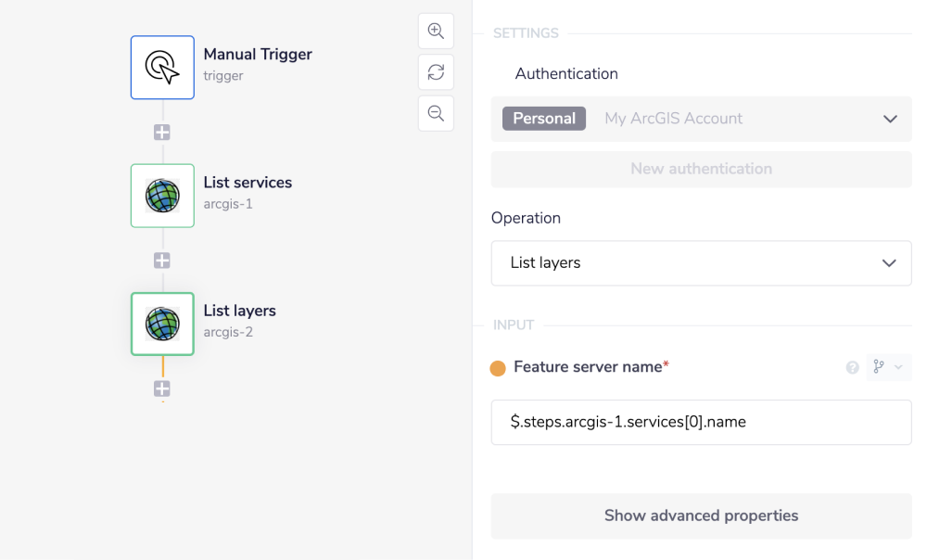The height and width of the screenshot is (560, 927).
Task: Add a step between List services and List layers
Action: click(x=162, y=261)
